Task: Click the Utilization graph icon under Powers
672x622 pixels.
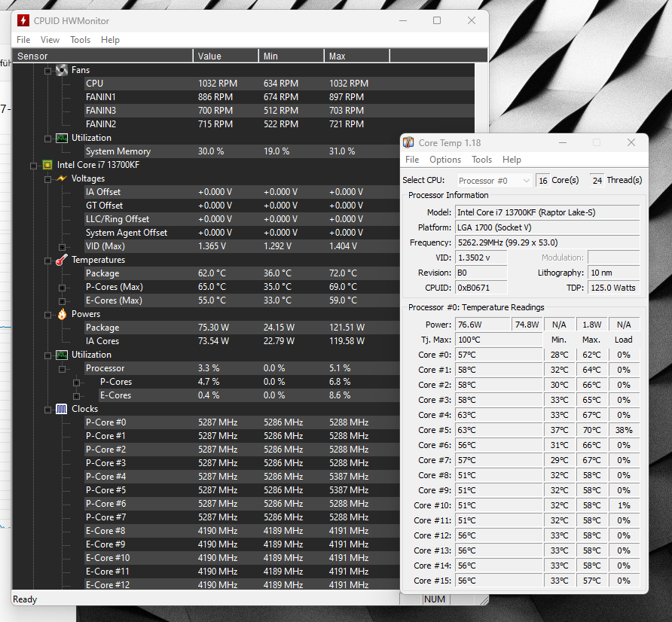Action: coord(62,355)
